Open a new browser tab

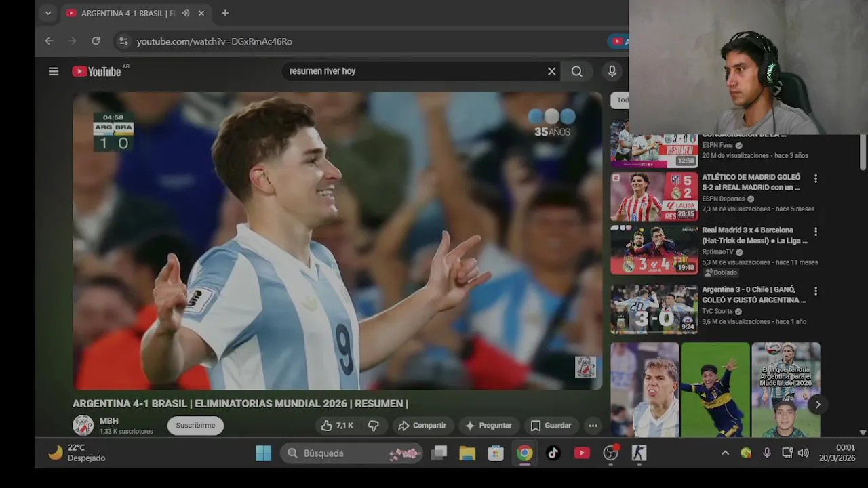click(225, 13)
